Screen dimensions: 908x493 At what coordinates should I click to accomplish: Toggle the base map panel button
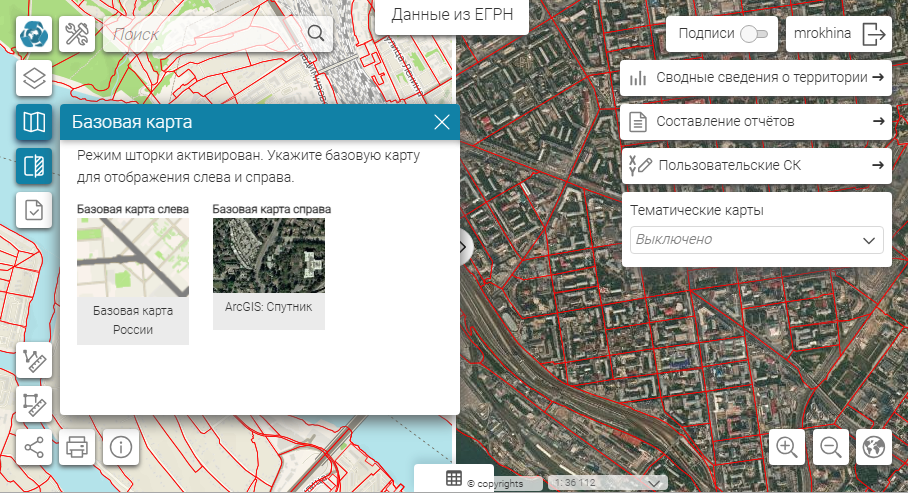(x=35, y=122)
